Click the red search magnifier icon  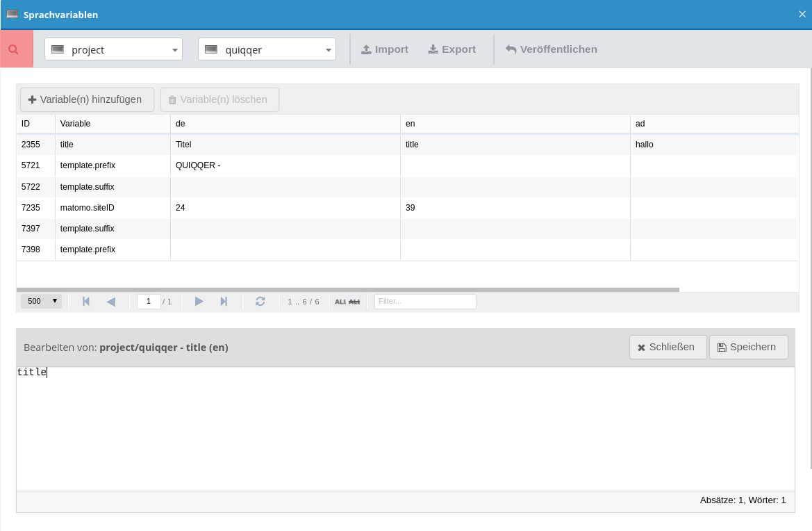(x=13, y=49)
